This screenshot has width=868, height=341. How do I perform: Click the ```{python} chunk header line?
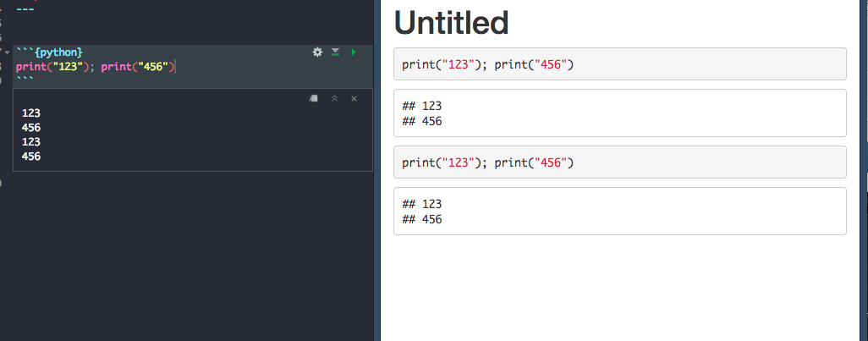click(x=50, y=52)
